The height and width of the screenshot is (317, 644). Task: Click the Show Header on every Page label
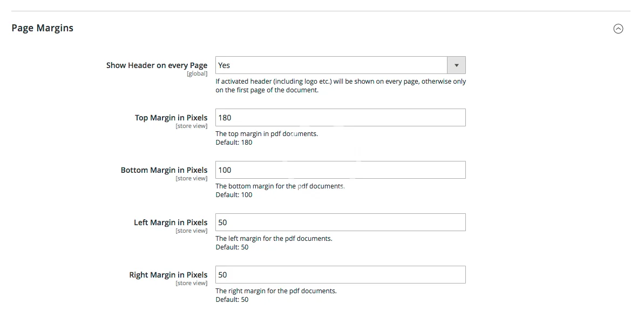[157, 65]
